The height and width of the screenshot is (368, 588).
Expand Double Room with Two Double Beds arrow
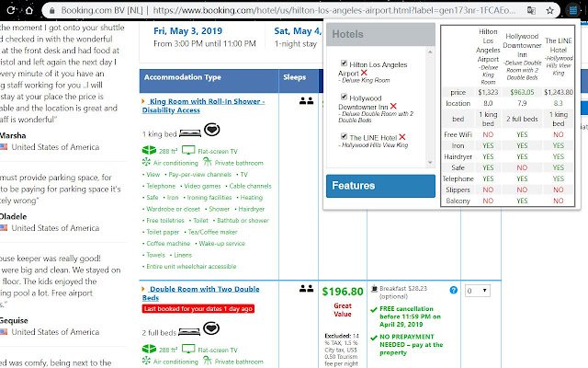(x=143, y=289)
